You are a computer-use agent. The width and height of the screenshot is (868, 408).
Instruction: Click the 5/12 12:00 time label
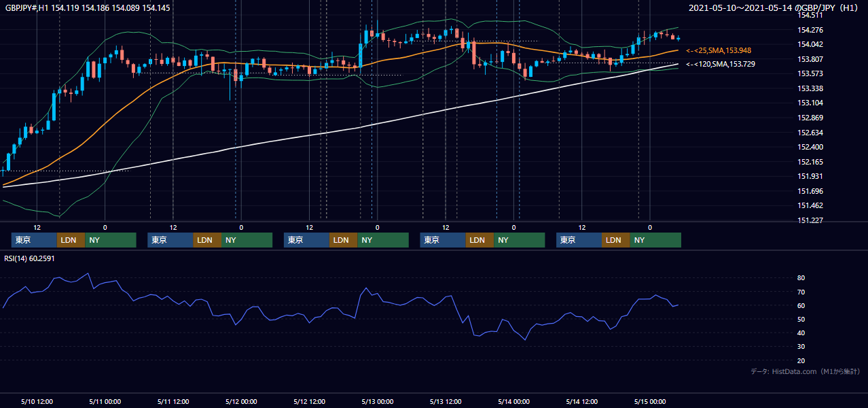point(309,402)
